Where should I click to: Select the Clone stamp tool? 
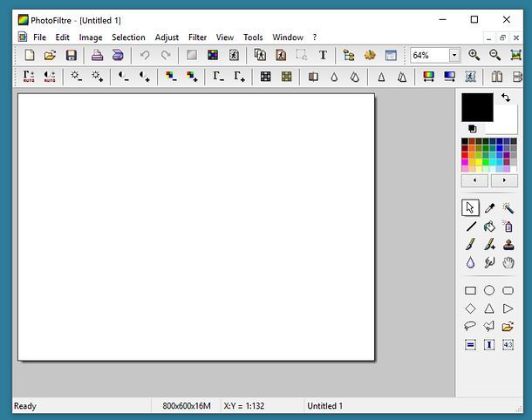coord(508,244)
